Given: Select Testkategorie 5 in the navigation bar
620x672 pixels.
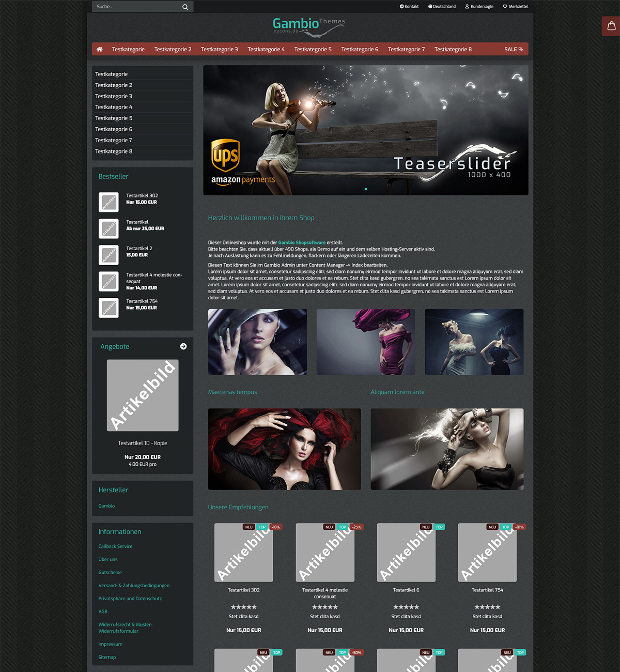Looking at the screenshot, I should 313,49.
